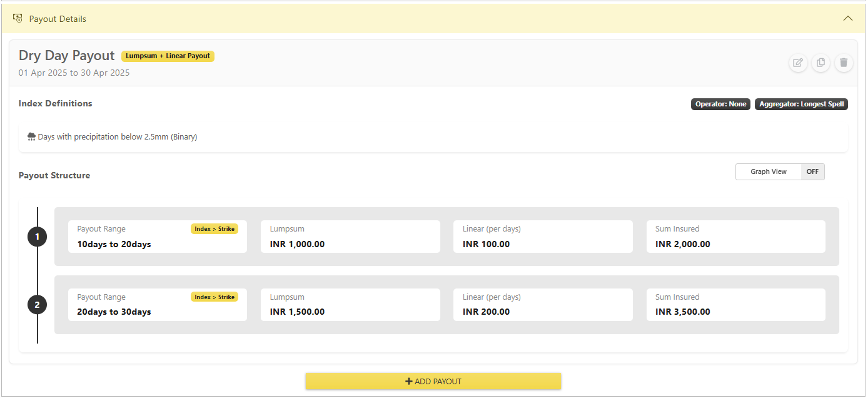Click Days with precipitation below 2.5mm text
Image resolution: width=868 pixels, height=398 pixels.
click(x=118, y=136)
